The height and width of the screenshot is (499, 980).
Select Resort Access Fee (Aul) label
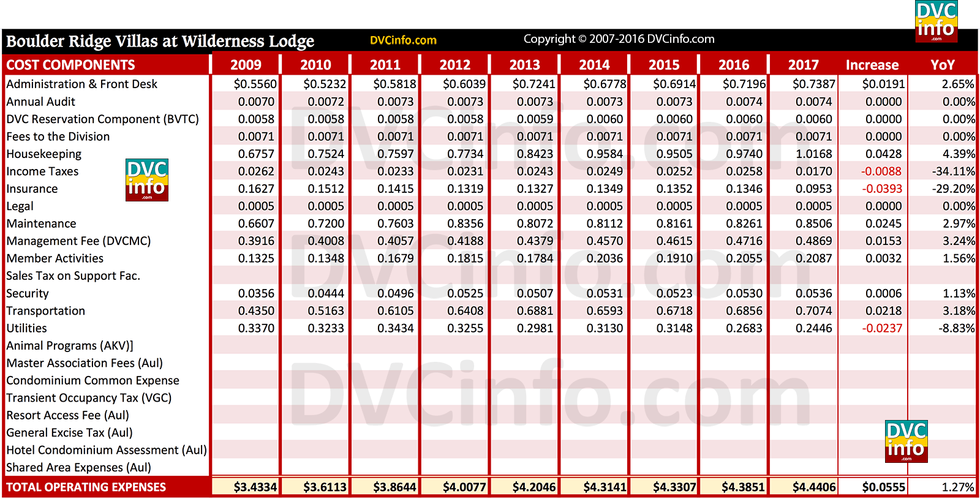point(67,415)
